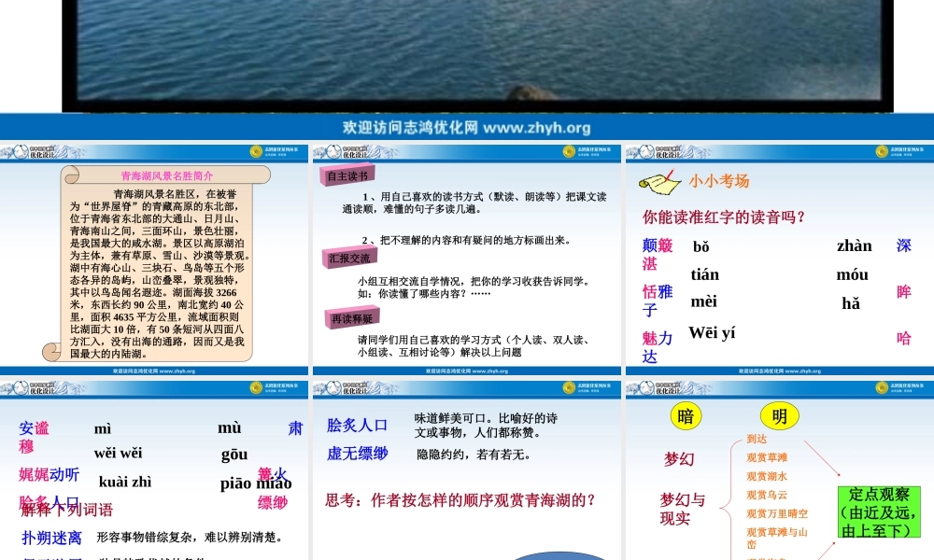Click the orange item 观赏草滩与山峦

[777, 538]
